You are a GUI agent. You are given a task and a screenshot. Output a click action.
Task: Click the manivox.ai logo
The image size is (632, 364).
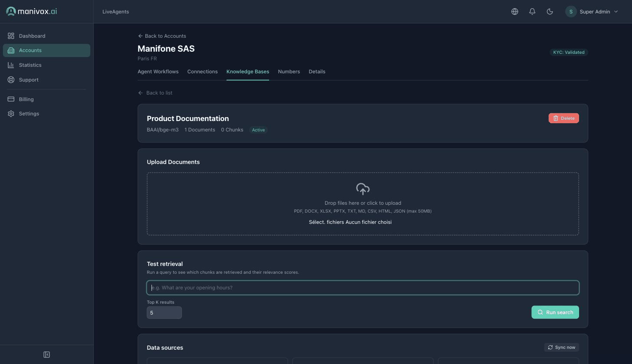point(32,11)
